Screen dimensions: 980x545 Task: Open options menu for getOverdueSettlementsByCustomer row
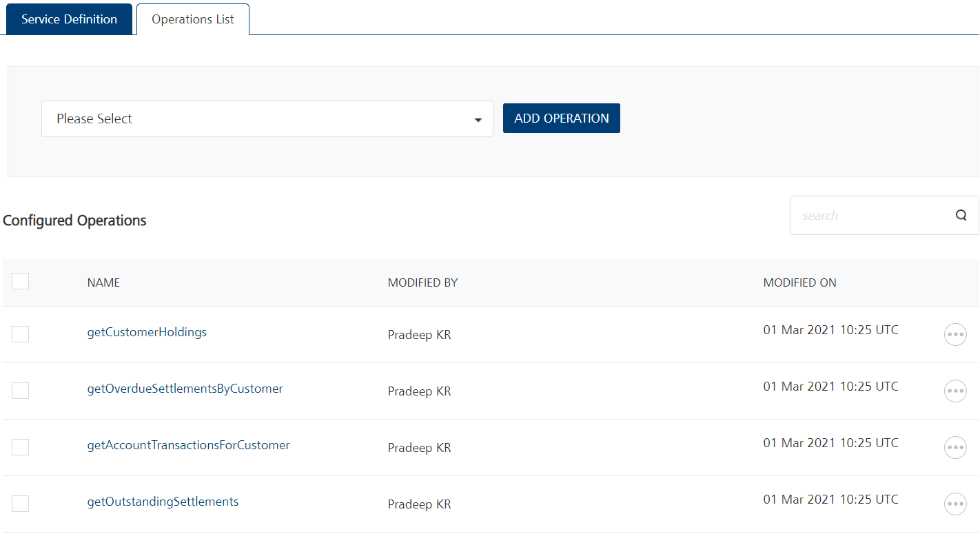pos(955,391)
